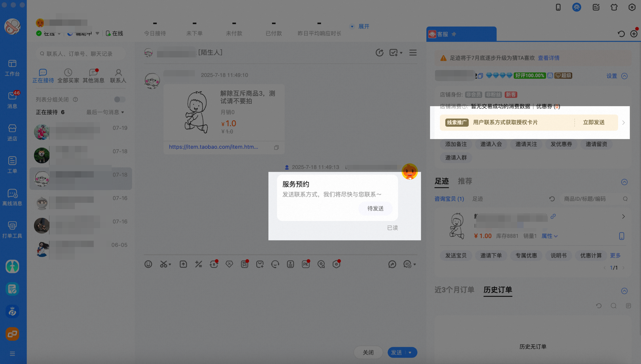Image resolution: width=641 pixels, height=364 pixels.
Task: Click the 发优惠券 button
Action: tap(561, 144)
